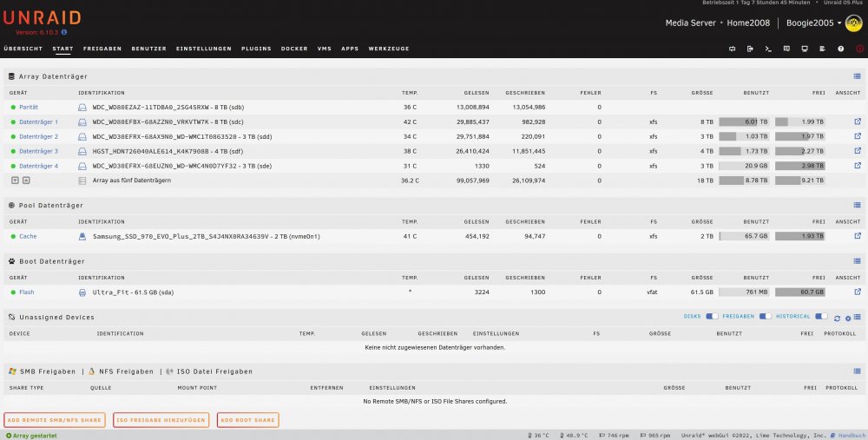
Task: Click Array Datenträger list view icon
Action: click(x=857, y=76)
